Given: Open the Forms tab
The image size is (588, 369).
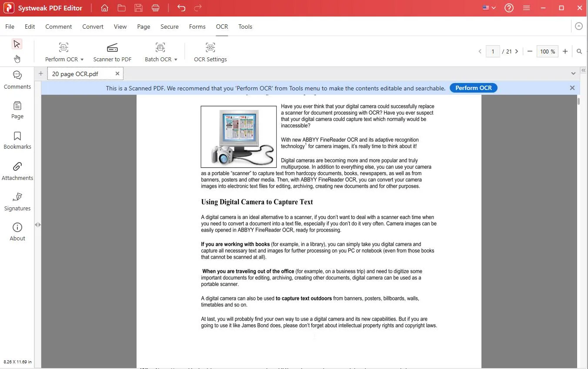Looking at the screenshot, I should [x=197, y=27].
